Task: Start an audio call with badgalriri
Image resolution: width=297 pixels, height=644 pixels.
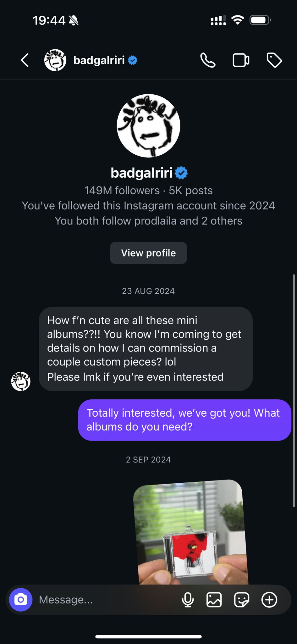Action: pyautogui.click(x=208, y=60)
